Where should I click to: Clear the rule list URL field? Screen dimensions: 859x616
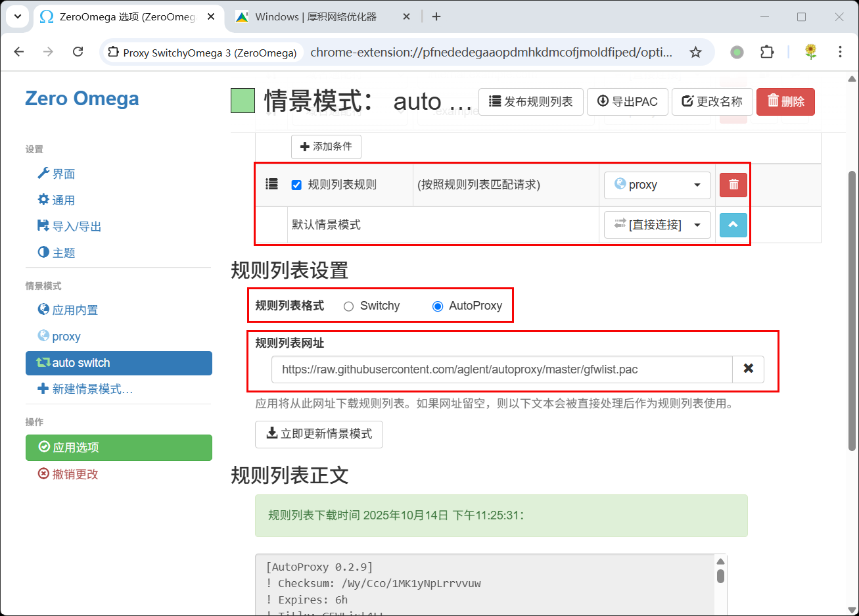pos(748,369)
